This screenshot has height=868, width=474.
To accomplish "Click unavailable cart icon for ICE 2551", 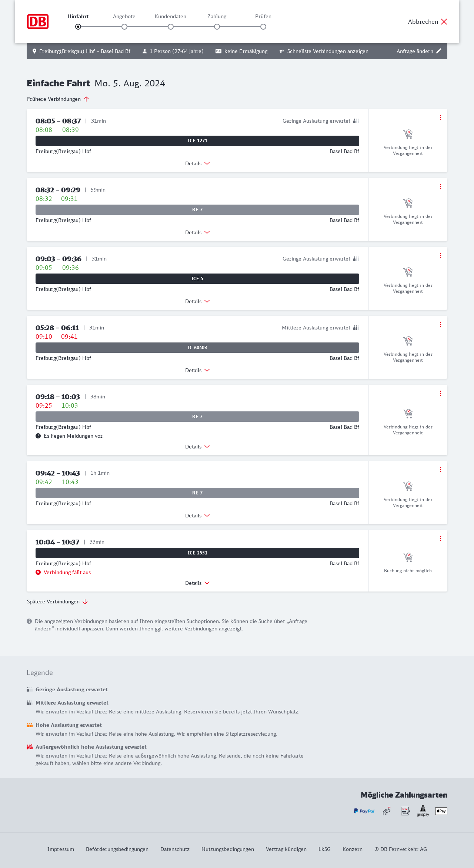I will [408, 557].
